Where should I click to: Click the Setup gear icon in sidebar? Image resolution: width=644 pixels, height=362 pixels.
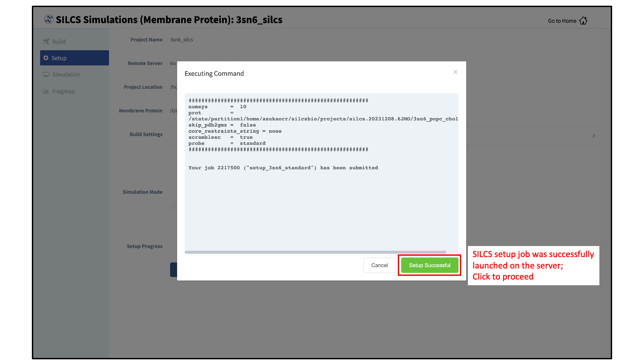click(x=46, y=58)
